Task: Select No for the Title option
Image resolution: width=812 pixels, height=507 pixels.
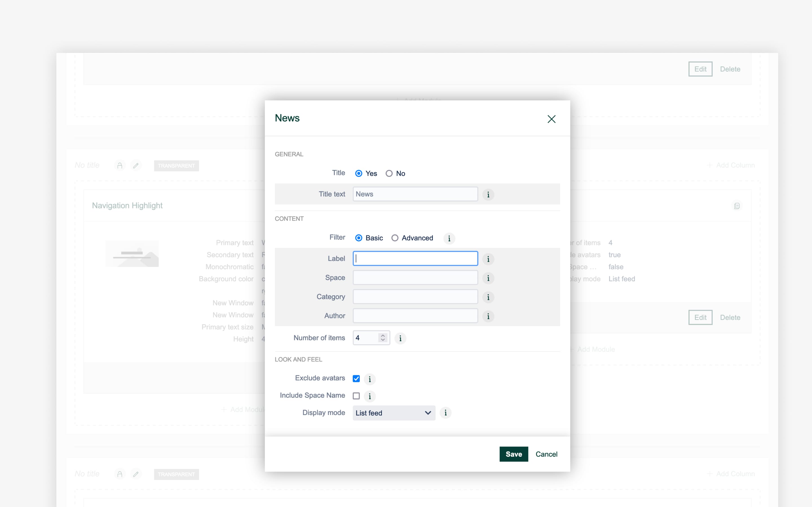Action: 389,173
